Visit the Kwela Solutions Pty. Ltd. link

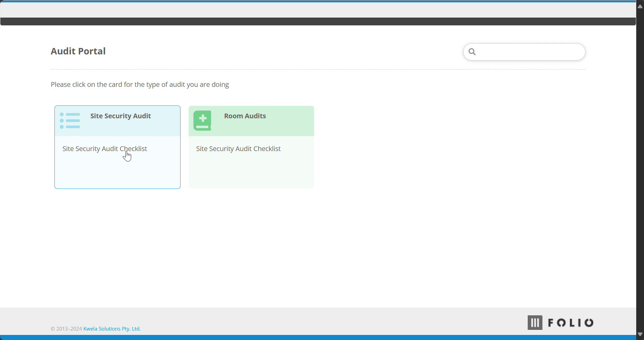(112, 329)
